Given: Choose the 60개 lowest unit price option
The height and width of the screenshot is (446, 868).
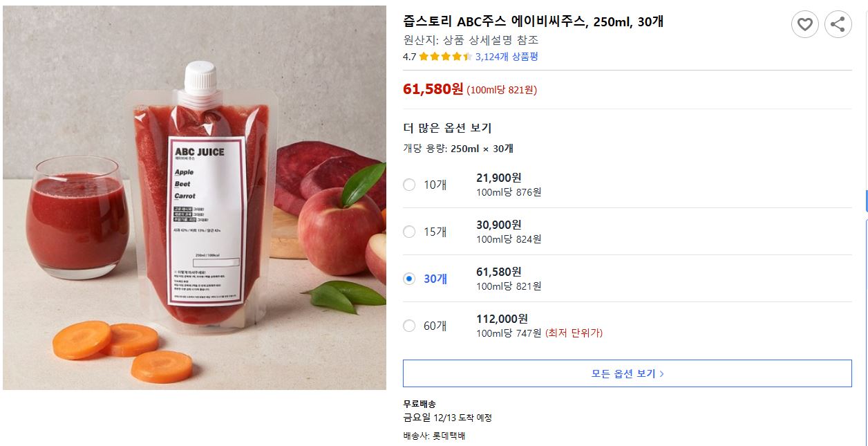Looking at the screenshot, I should [x=408, y=325].
